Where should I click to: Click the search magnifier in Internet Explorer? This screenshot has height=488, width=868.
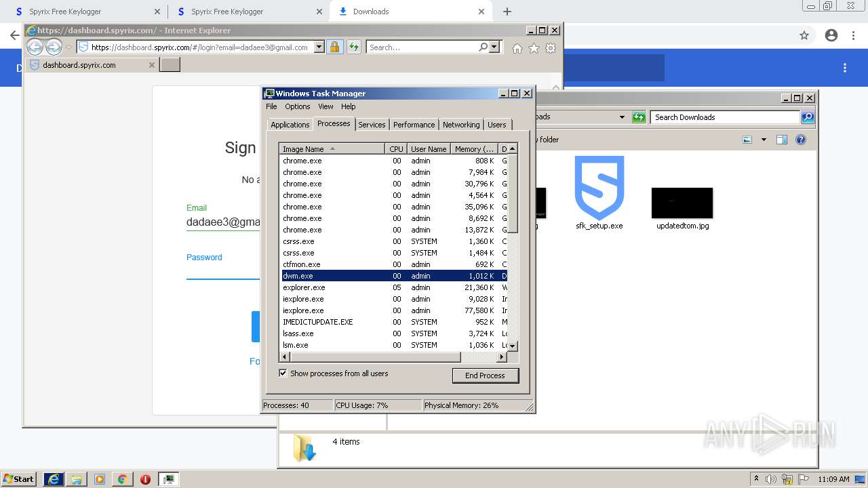click(x=483, y=47)
